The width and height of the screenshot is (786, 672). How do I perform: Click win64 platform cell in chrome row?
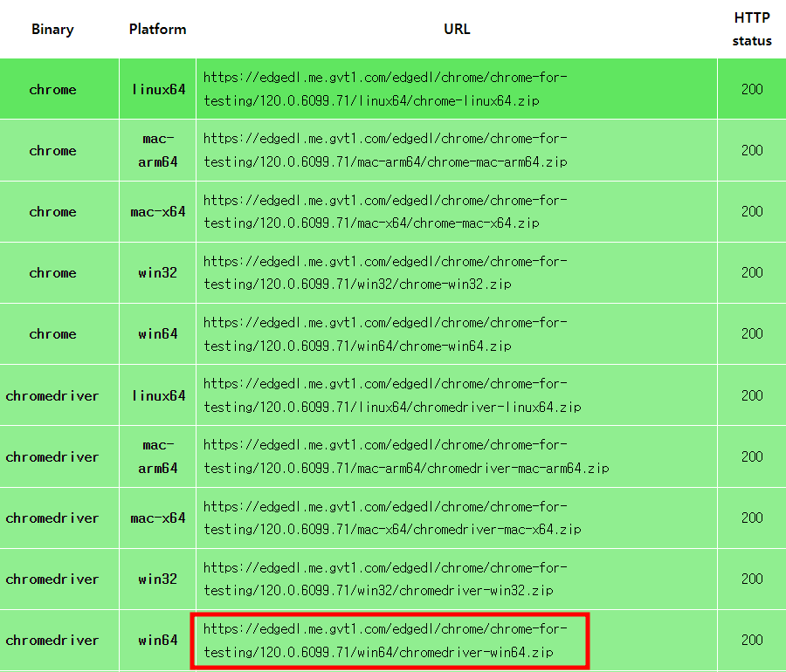click(x=158, y=333)
